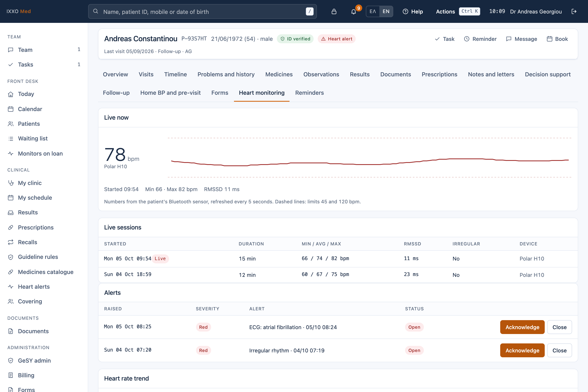The image size is (588, 392).
Task: Open the Reminders tab
Action: coord(309,93)
